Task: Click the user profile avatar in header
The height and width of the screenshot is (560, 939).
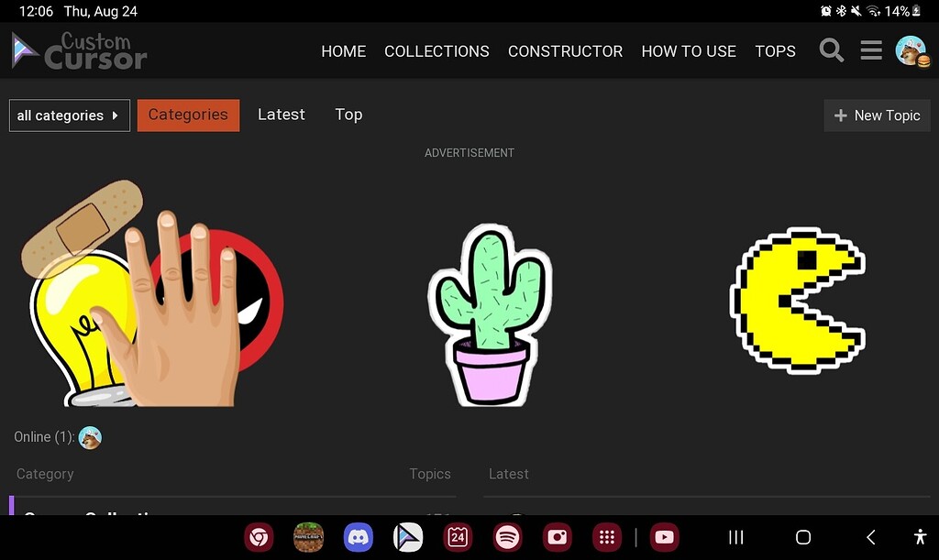Action: point(911,50)
